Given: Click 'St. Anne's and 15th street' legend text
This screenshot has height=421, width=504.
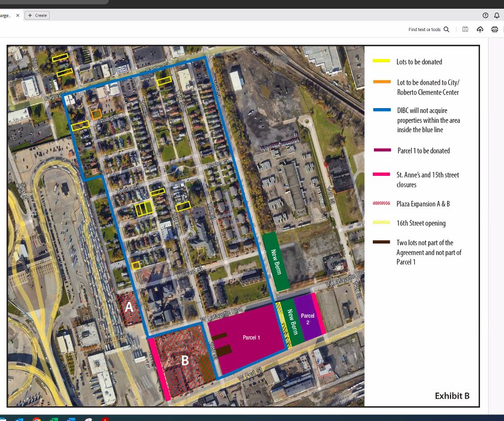Looking at the screenshot, I should [x=427, y=175].
